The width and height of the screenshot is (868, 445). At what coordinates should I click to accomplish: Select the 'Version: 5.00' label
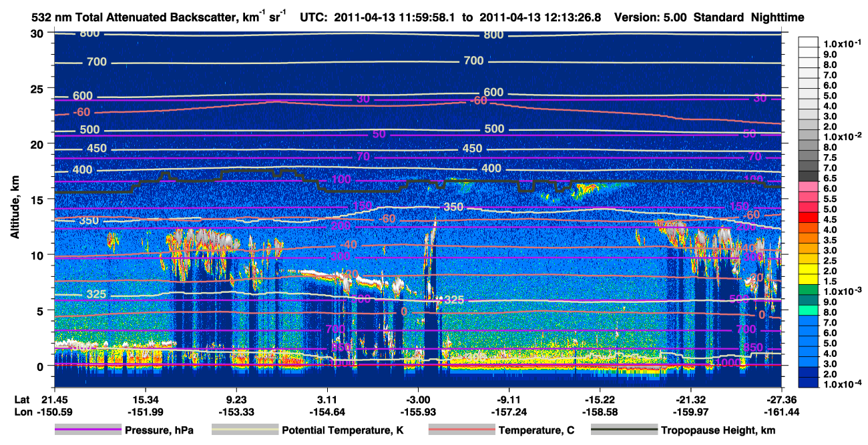pos(650,17)
